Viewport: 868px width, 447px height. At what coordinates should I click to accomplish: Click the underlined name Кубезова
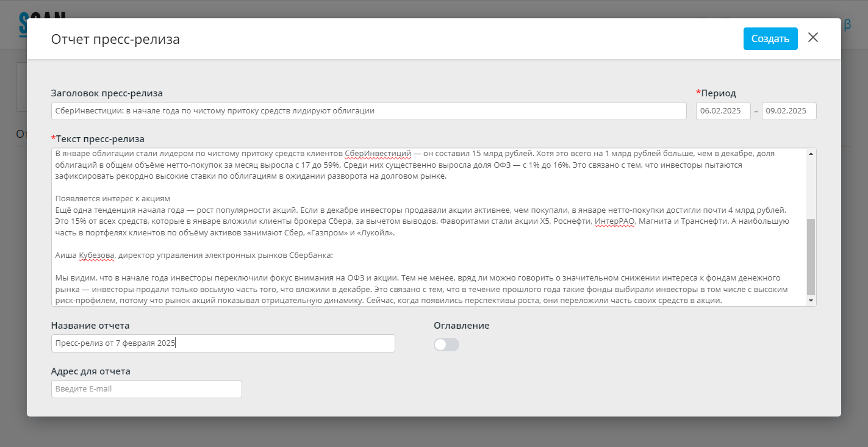(96, 256)
